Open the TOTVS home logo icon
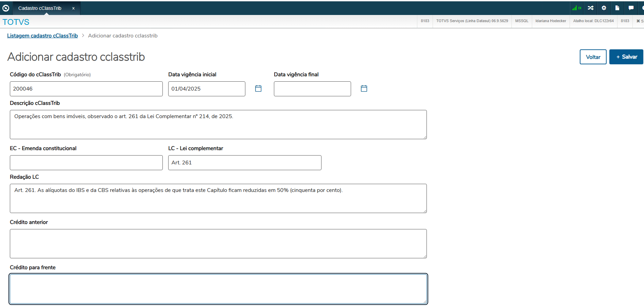Image resolution: width=644 pixels, height=308 pixels. pos(6,8)
